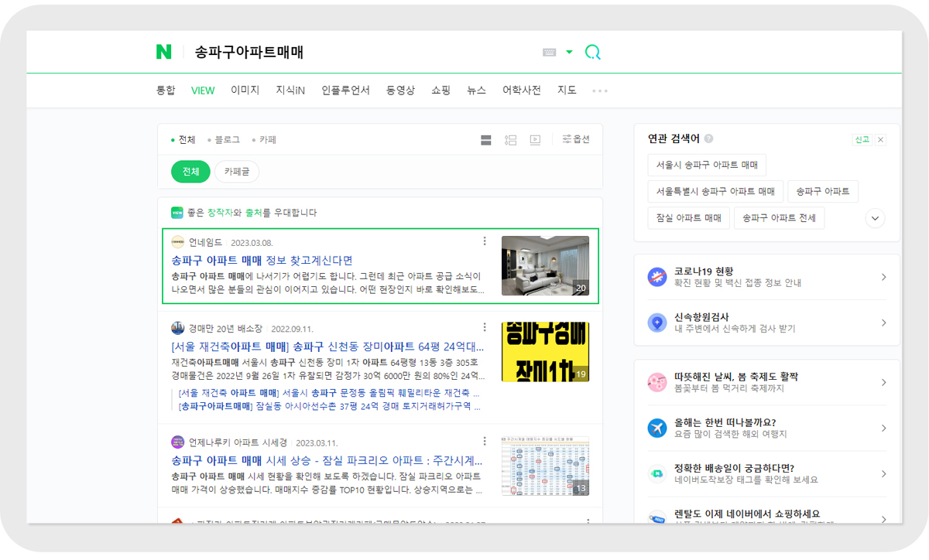Open the yellow 송파구경매 장미1차 thumbnail
Screen dimensions: 929x560
click(x=545, y=352)
